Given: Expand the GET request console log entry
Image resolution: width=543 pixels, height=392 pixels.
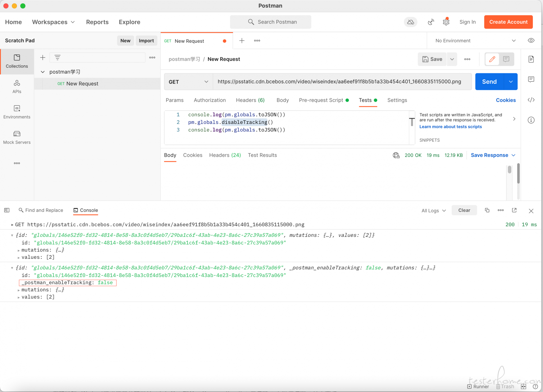Looking at the screenshot, I should (12, 225).
